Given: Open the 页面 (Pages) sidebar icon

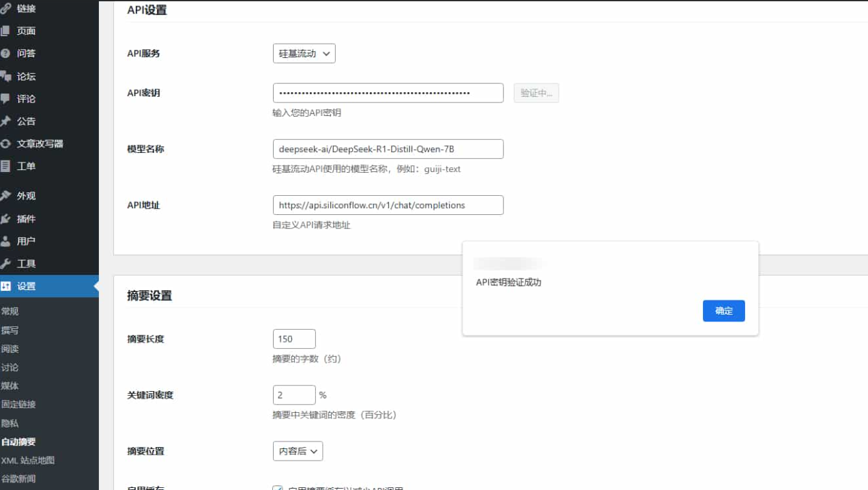Looking at the screenshot, I should 5,31.
